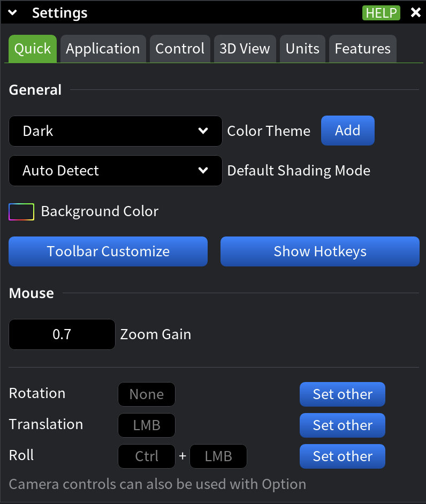Select the Features tab

click(x=362, y=48)
